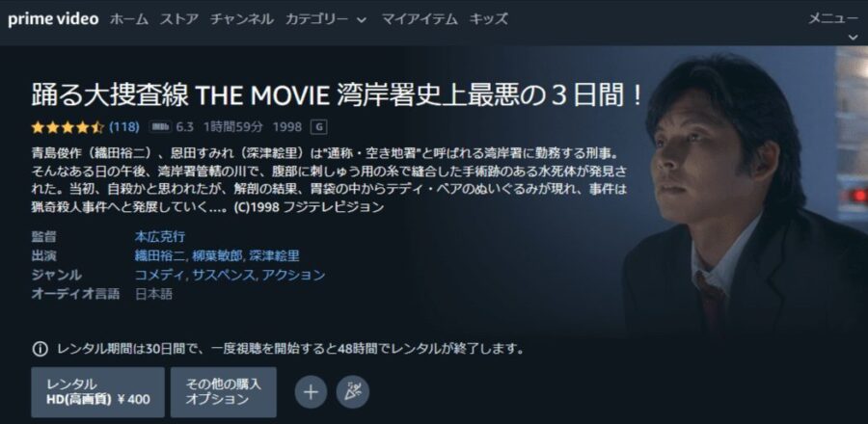Open マイアイテム in the navigation
Image resolution: width=868 pixels, height=424 pixels.
coord(420,19)
